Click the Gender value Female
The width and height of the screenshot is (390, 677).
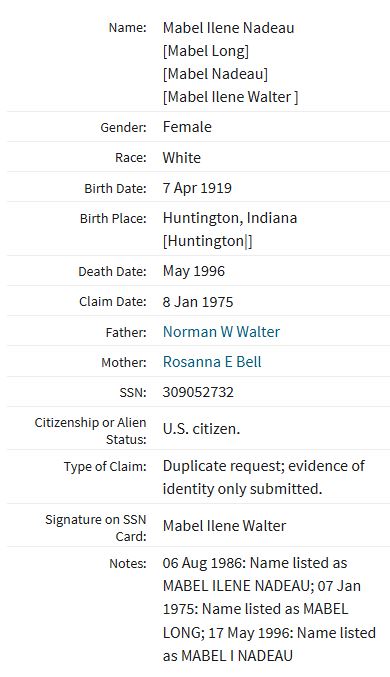tap(187, 127)
